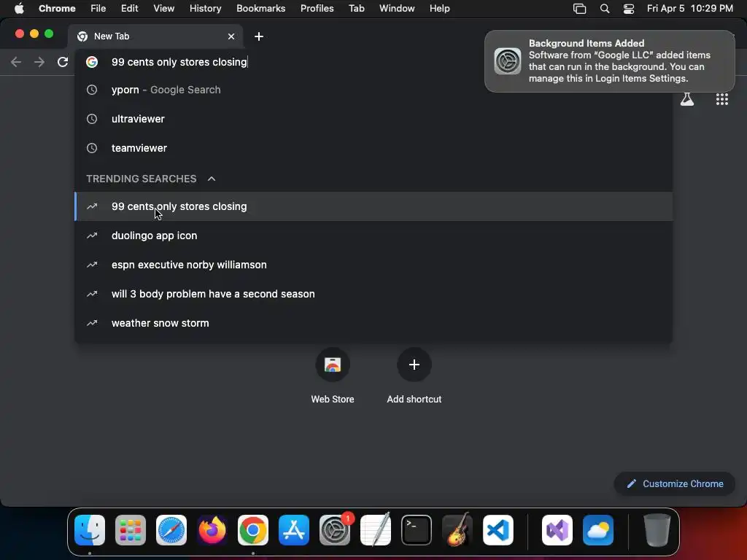Screen dimensions: 747x560
Task: Open the Edit menu
Action: point(129,9)
